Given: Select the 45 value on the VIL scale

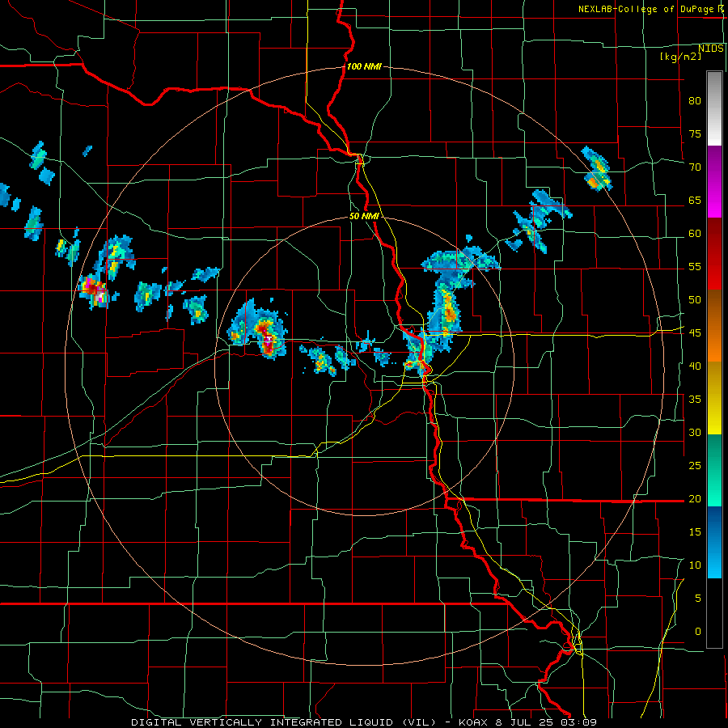Looking at the screenshot, I should tap(695, 333).
